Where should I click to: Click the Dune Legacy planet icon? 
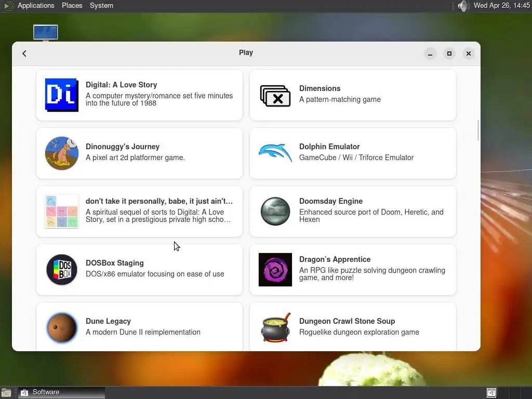(x=62, y=328)
